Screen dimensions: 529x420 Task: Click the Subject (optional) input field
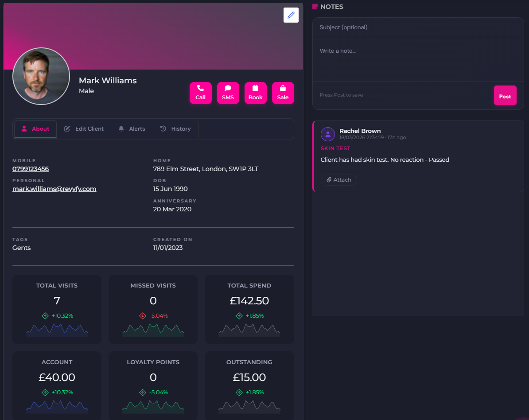418,27
